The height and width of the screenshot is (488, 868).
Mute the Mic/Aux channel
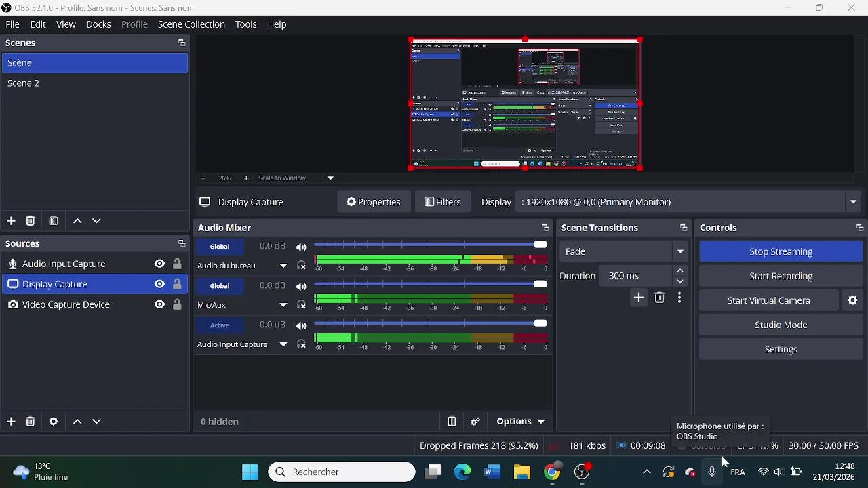coord(301,286)
